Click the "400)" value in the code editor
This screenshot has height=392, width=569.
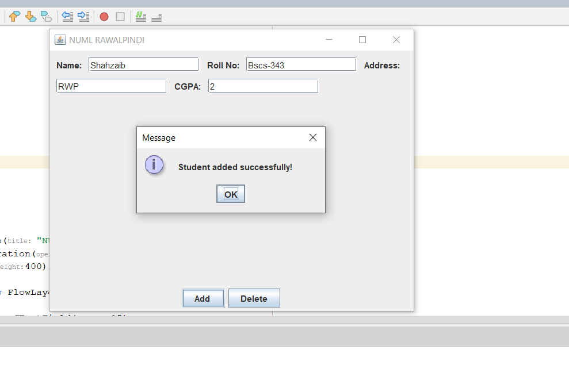point(36,267)
